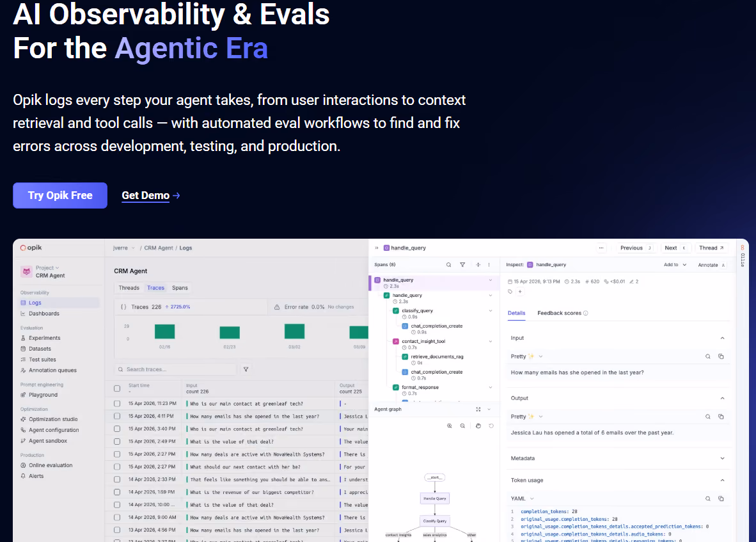Click the search icon in the Spans header
The image size is (756, 542).
pyautogui.click(x=448, y=265)
